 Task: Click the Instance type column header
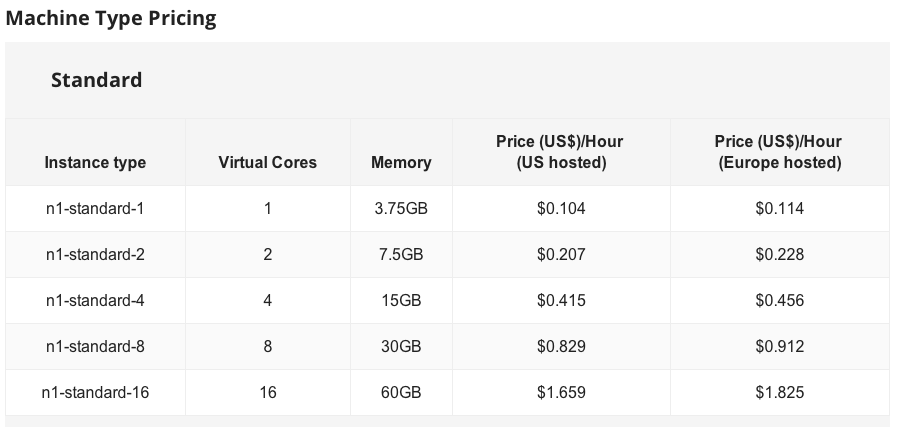[x=95, y=163]
